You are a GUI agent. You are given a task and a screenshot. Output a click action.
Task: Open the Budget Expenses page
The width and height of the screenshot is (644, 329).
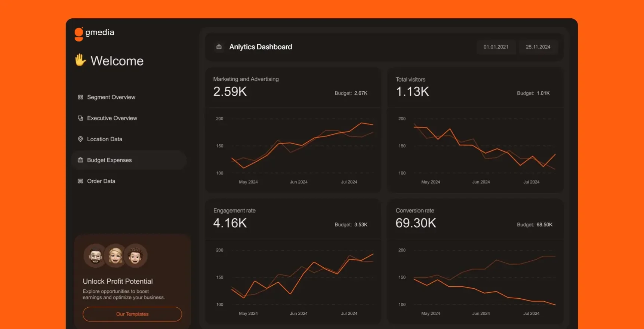click(129, 160)
